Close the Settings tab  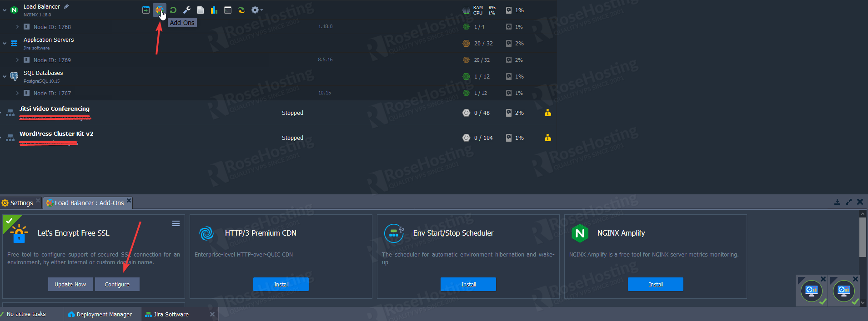coord(38,200)
